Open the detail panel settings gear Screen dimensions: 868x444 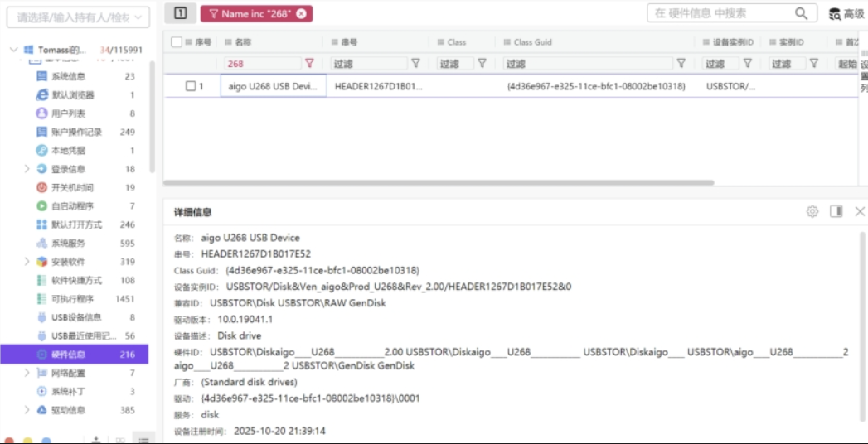coord(812,211)
